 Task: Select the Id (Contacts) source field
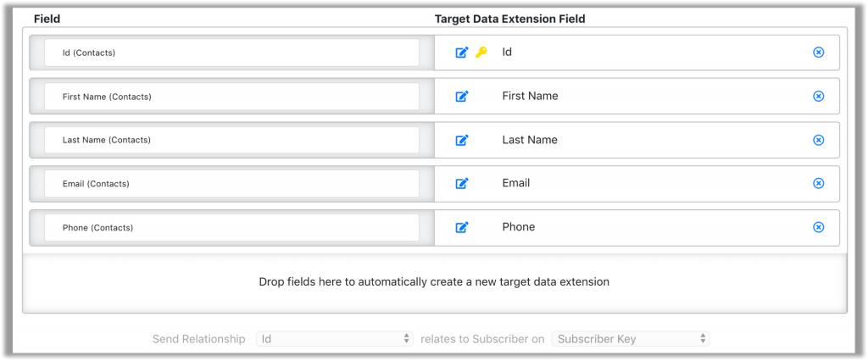[x=231, y=53]
